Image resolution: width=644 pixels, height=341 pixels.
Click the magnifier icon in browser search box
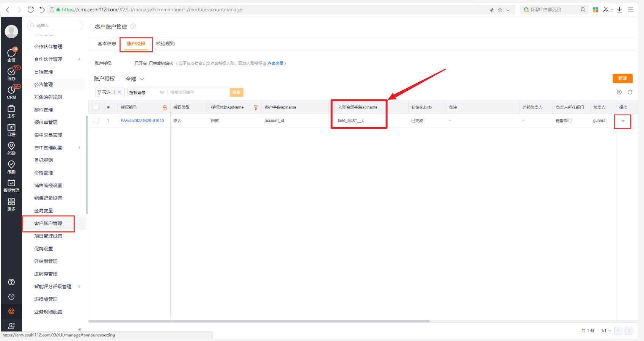[x=583, y=10]
